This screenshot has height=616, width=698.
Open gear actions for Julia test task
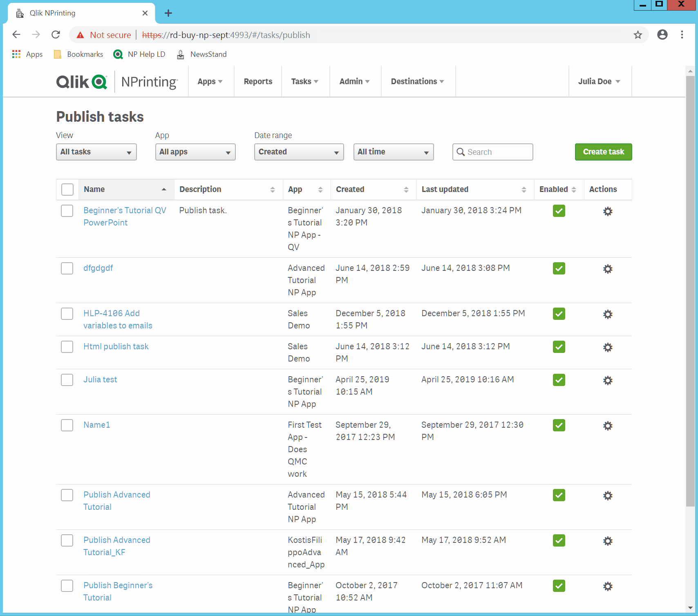tap(608, 380)
